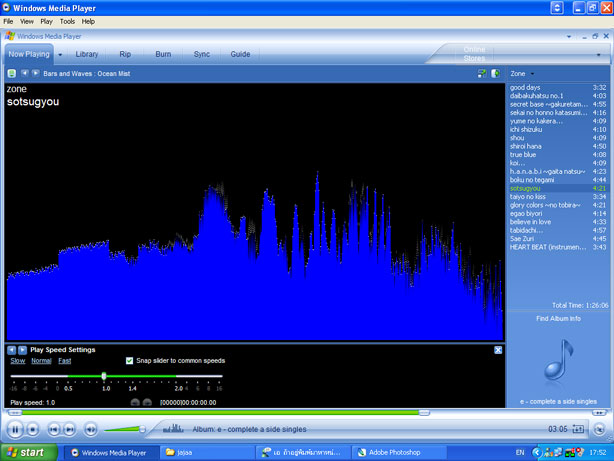Go to previous enhancement panel
The height and width of the screenshot is (461, 614).
click(x=11, y=350)
